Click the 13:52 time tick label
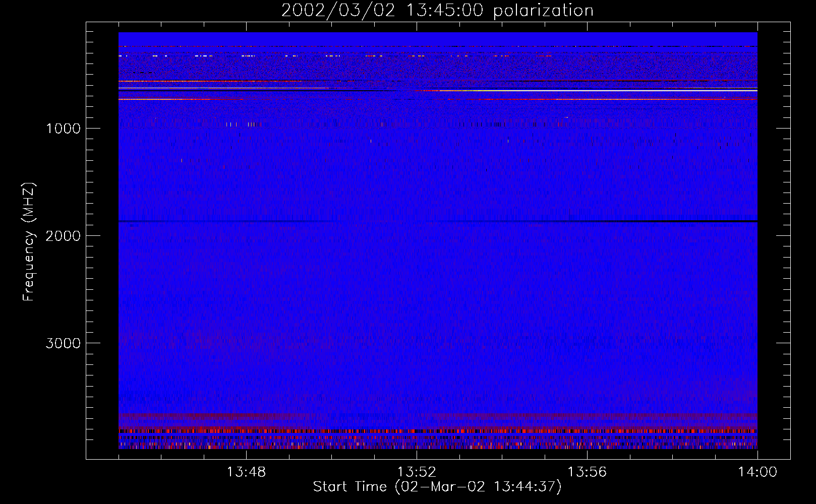Image resolution: width=816 pixels, height=504 pixels. tap(417, 472)
